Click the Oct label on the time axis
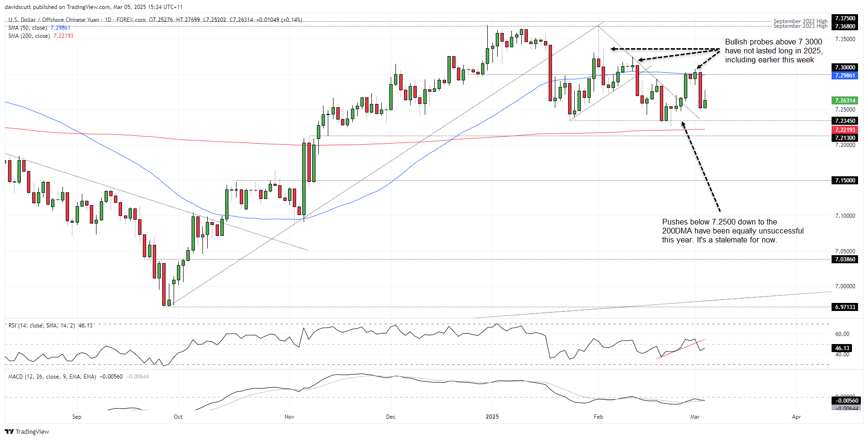Screen dimensions: 868x440 178,417
